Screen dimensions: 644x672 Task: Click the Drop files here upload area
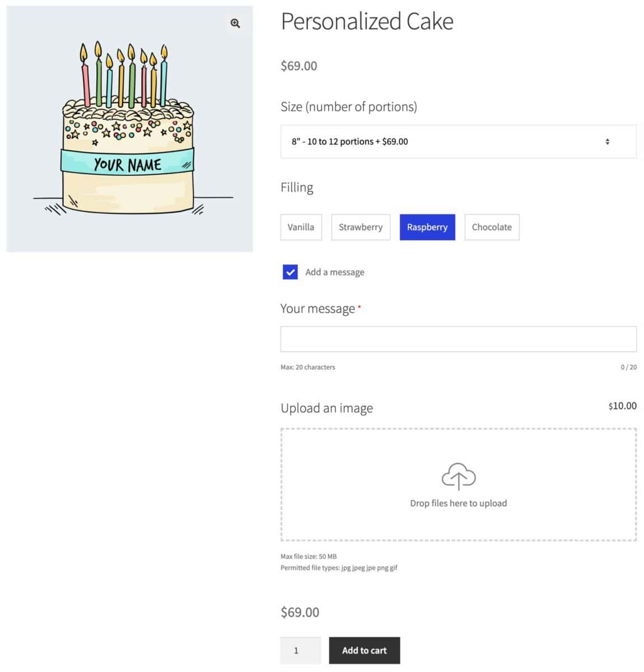(458, 484)
